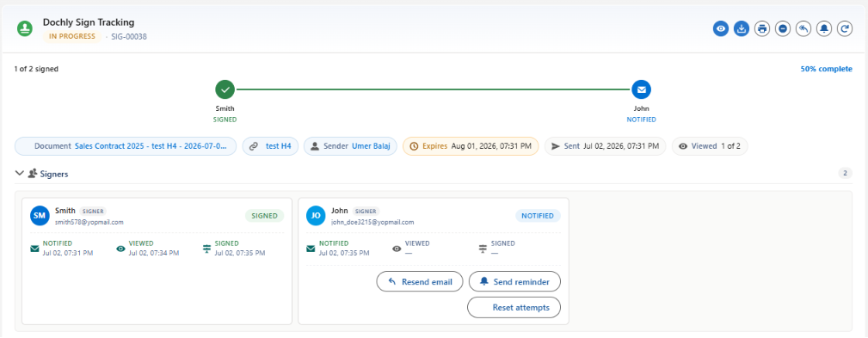Click the people icon beside Signers heading
The image size is (868, 338).
pyautogui.click(x=33, y=174)
